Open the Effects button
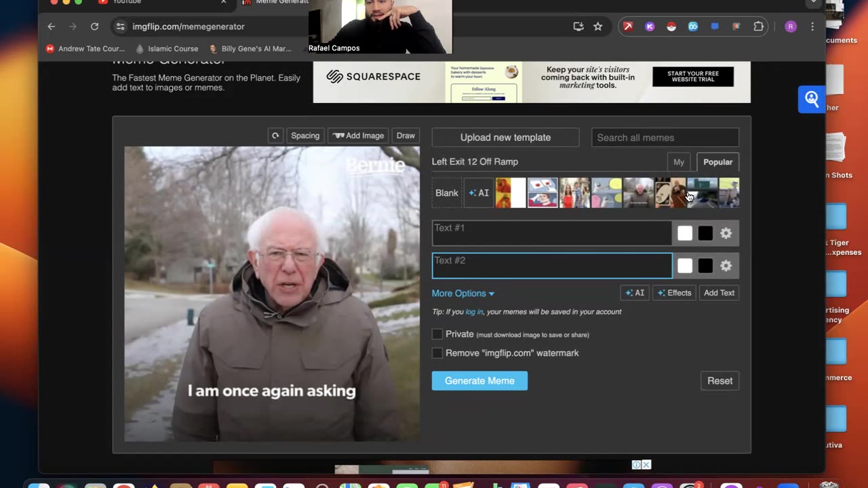Viewport: 868px width, 488px height. pos(675,293)
